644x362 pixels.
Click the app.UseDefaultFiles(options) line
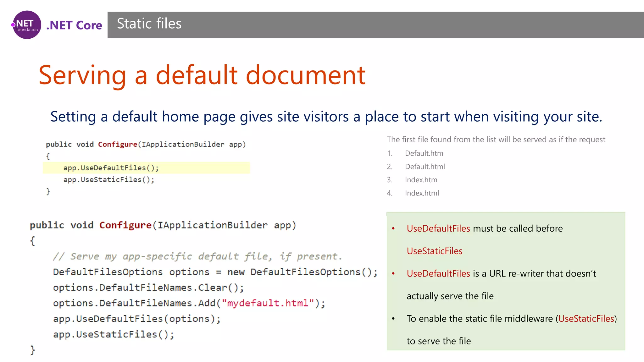click(x=137, y=319)
